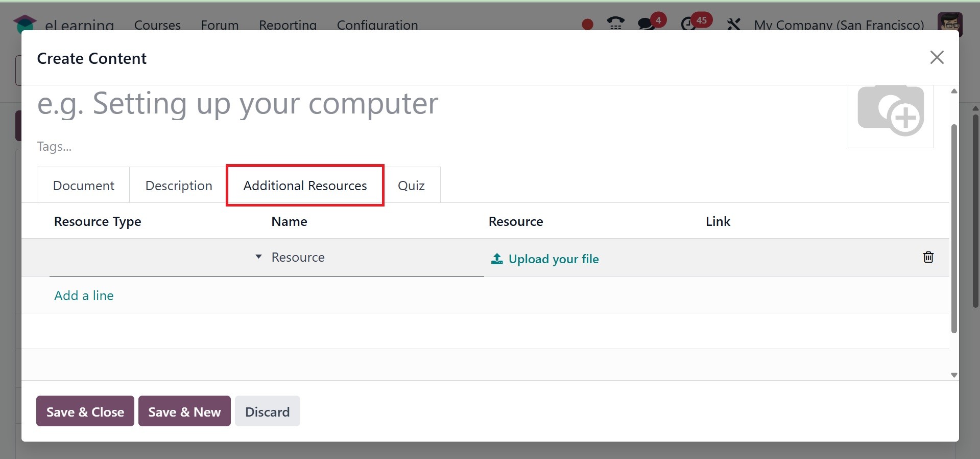This screenshot has height=459, width=980.
Task: Open the Courses menu
Action: tap(157, 25)
